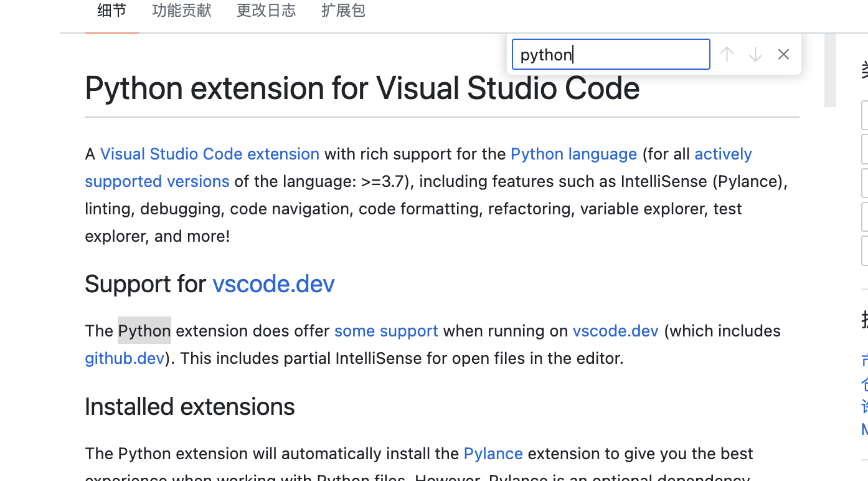Image resolution: width=868 pixels, height=481 pixels.
Task: Click the 'actively supported versions' link
Action: 723,154
